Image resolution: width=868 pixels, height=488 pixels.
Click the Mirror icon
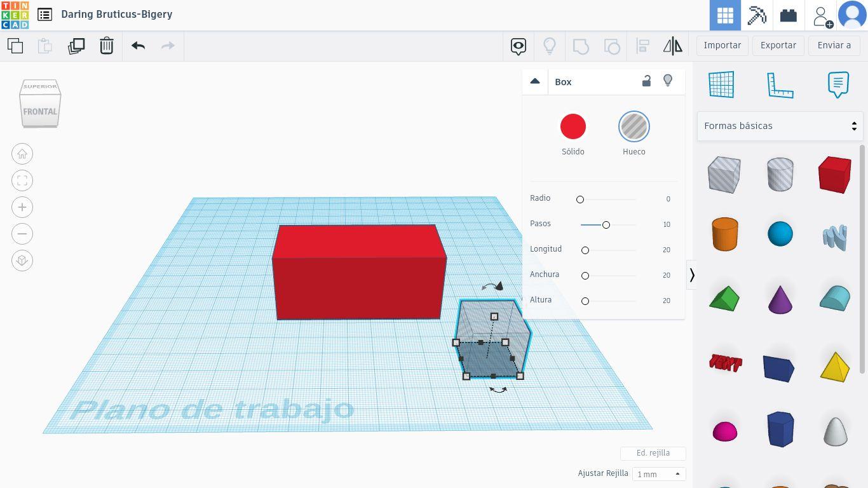[x=672, y=46]
